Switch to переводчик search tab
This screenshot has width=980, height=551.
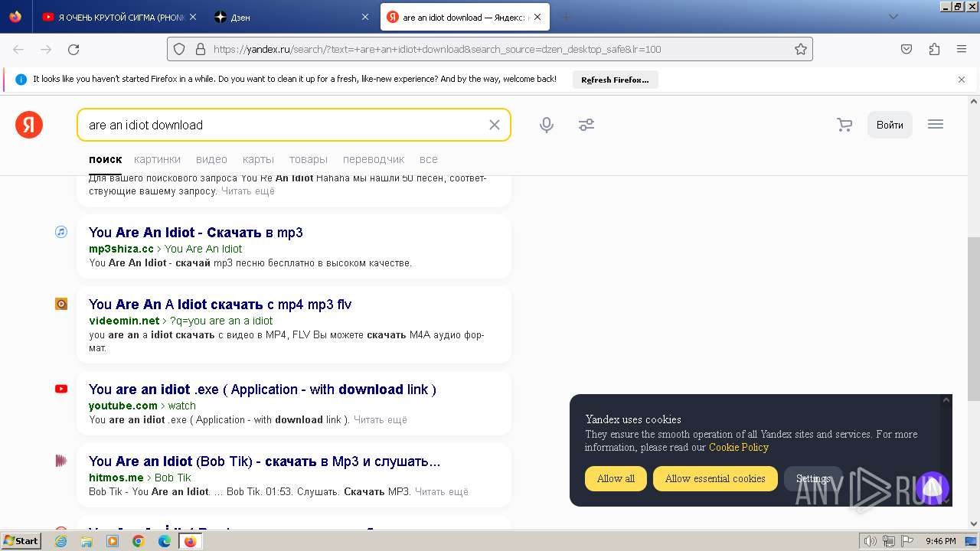[374, 159]
